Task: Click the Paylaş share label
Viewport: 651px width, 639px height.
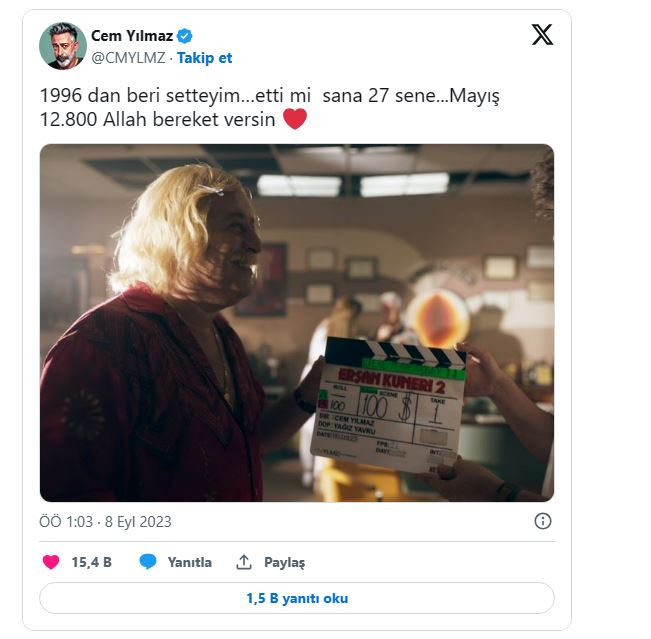Action: (284, 562)
